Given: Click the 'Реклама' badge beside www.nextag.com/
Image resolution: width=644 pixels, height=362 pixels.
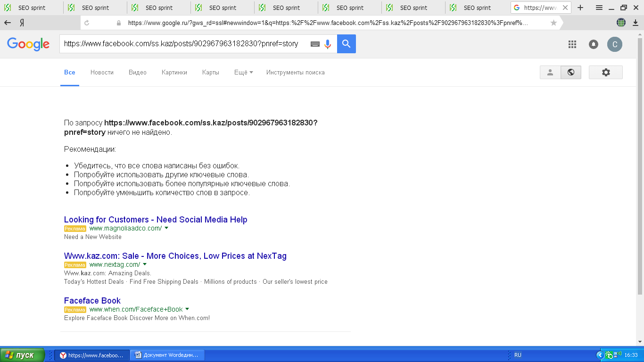Looking at the screenshot, I should pos(75,265).
